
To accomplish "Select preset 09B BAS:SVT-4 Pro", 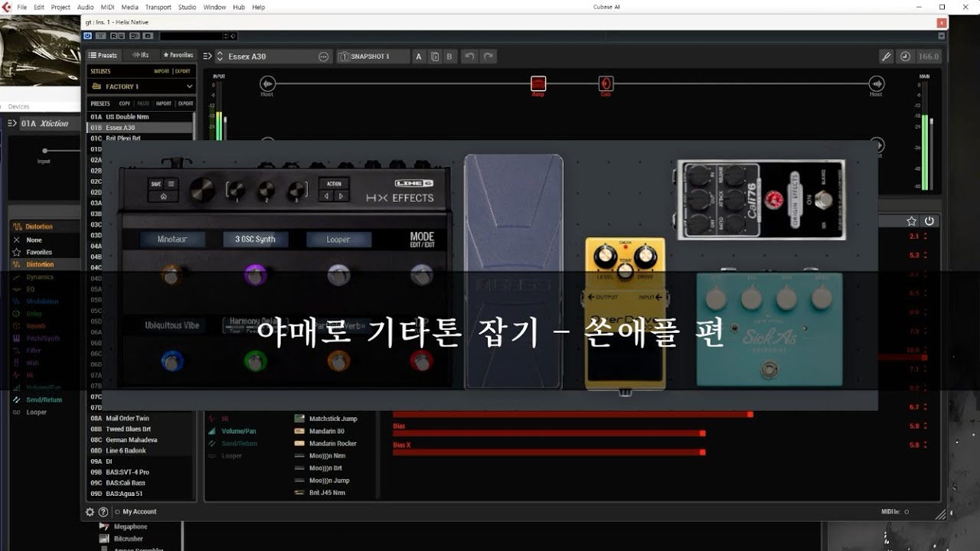I will click(x=140, y=472).
